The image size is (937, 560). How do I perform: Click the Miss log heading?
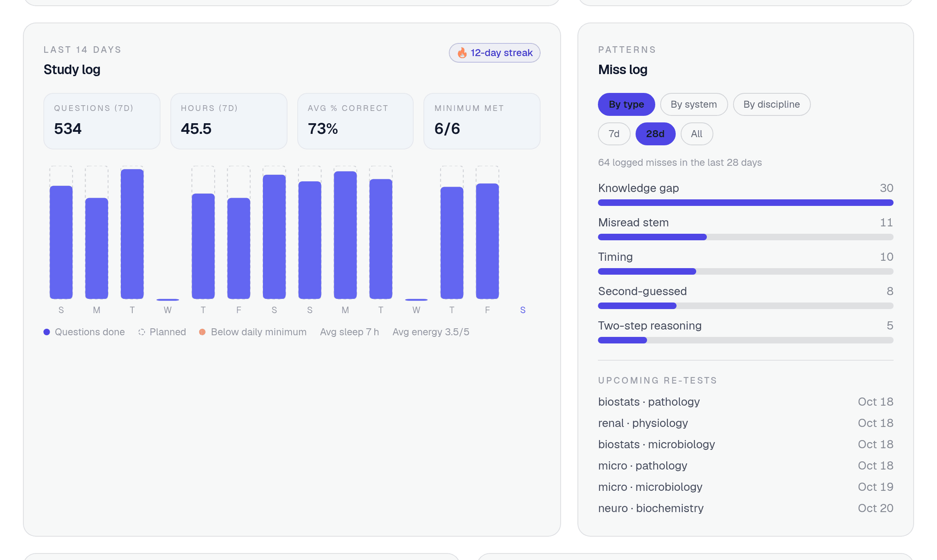coord(622,70)
